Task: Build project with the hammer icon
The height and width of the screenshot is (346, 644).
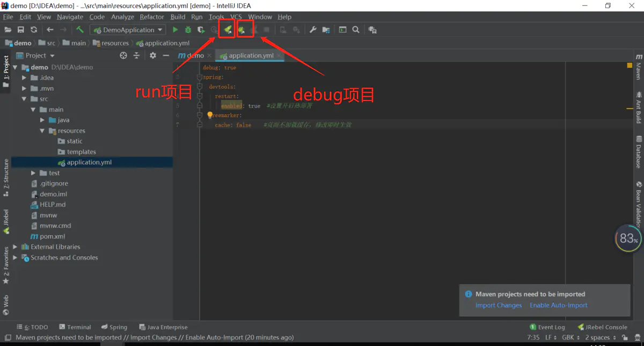Action: [79, 30]
